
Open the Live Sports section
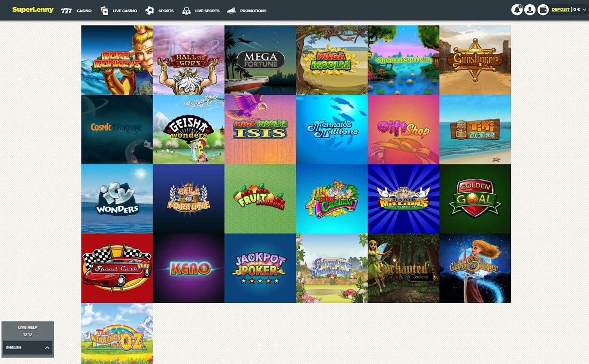pos(201,11)
